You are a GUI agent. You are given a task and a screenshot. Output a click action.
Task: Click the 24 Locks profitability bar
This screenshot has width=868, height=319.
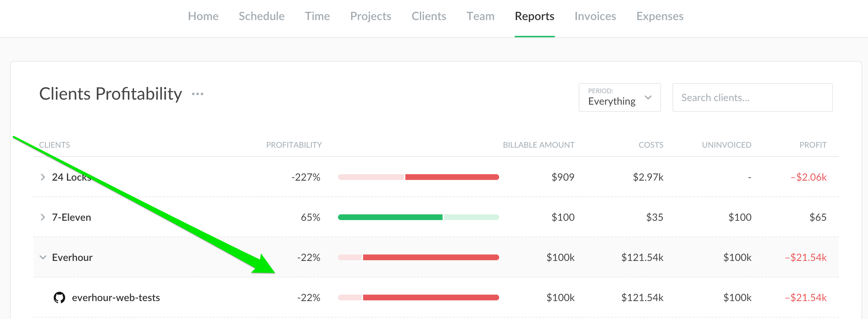point(419,177)
